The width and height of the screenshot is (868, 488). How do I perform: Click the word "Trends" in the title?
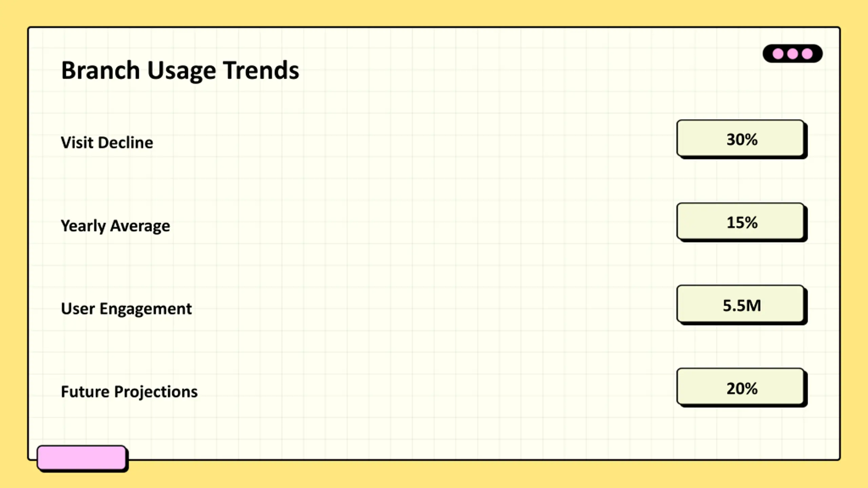pos(261,70)
